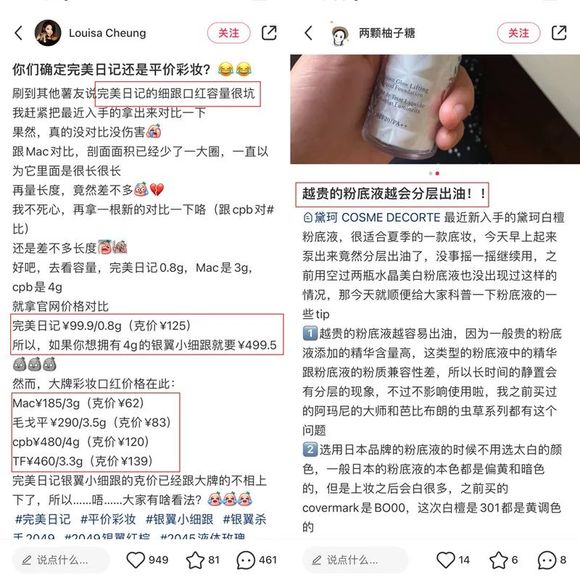The width and height of the screenshot is (580, 580).
Task: Open 两颗柚子糖's profile avatar
Action: [x=339, y=34]
